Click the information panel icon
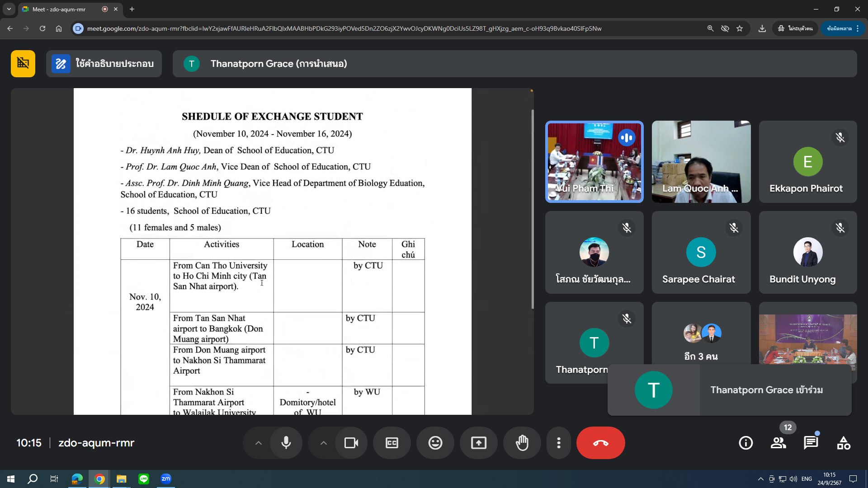This screenshot has height=488, width=868. click(x=746, y=443)
